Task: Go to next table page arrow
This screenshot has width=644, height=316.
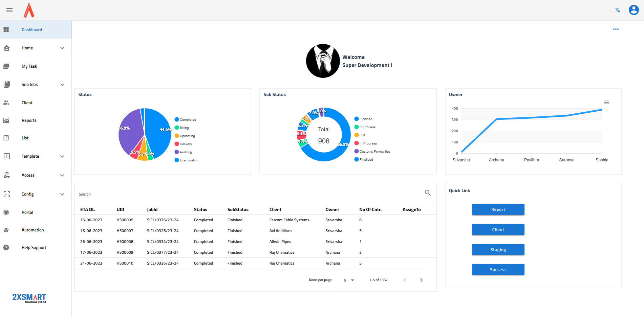Action: click(x=421, y=280)
